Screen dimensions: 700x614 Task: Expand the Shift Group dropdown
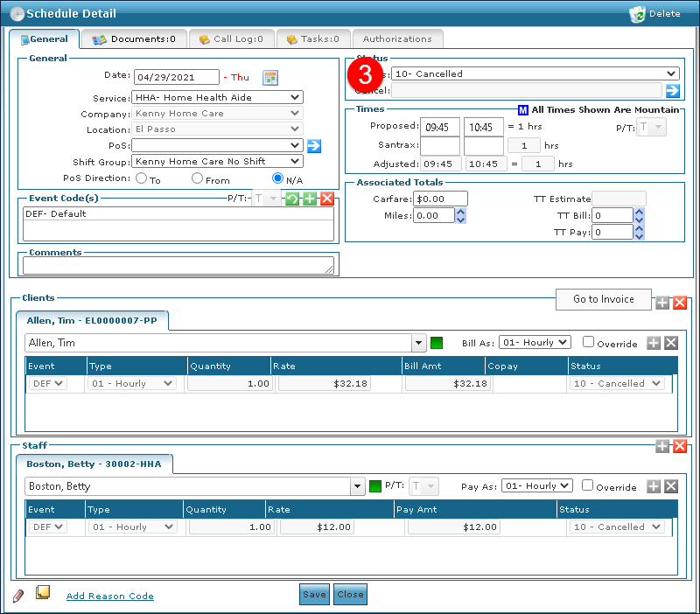click(217, 161)
